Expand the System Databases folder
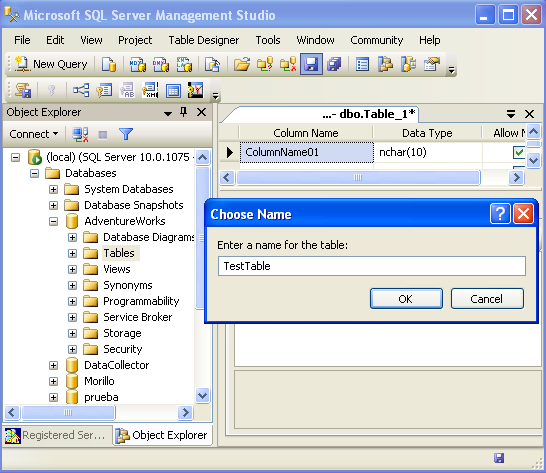The width and height of the screenshot is (546, 473). (53, 189)
